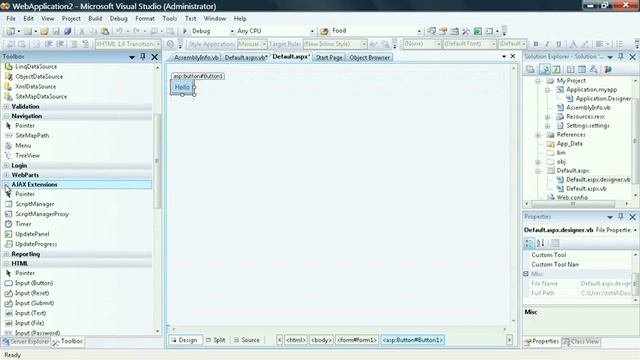Open the Start Page green icon in toolbar
640x360 pixels.
[x=478, y=31]
